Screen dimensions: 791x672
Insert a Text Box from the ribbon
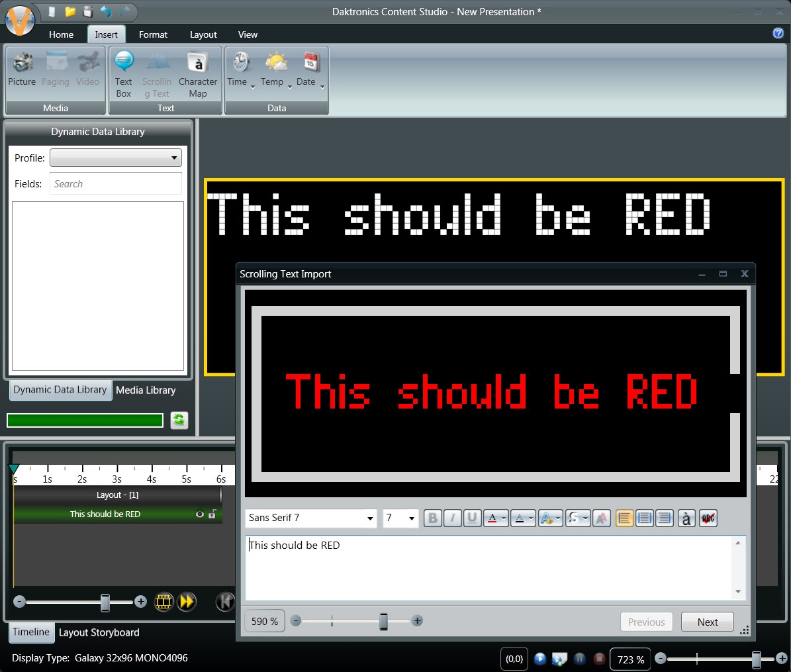pos(124,73)
